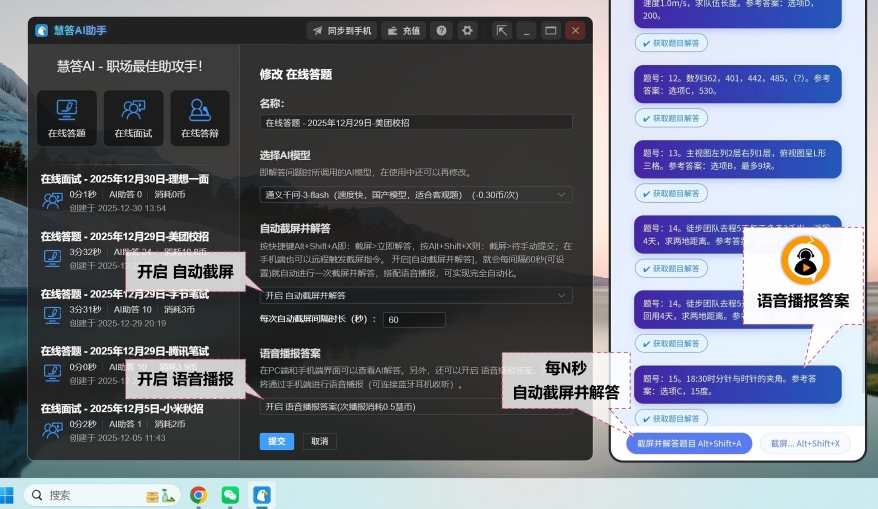
Task: Expand the AI model dropdown
Action: pyautogui.click(x=415, y=195)
